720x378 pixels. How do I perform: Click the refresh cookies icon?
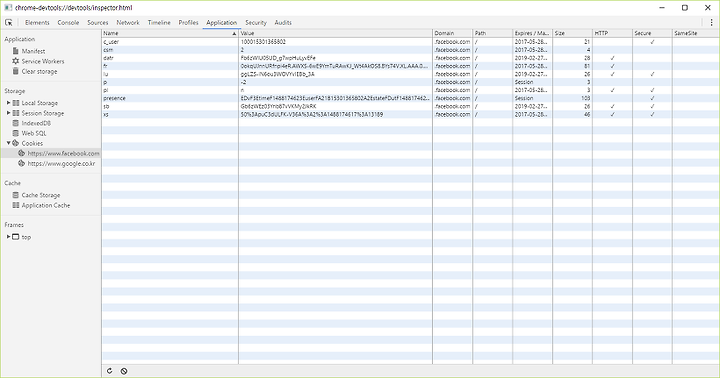coord(110,371)
